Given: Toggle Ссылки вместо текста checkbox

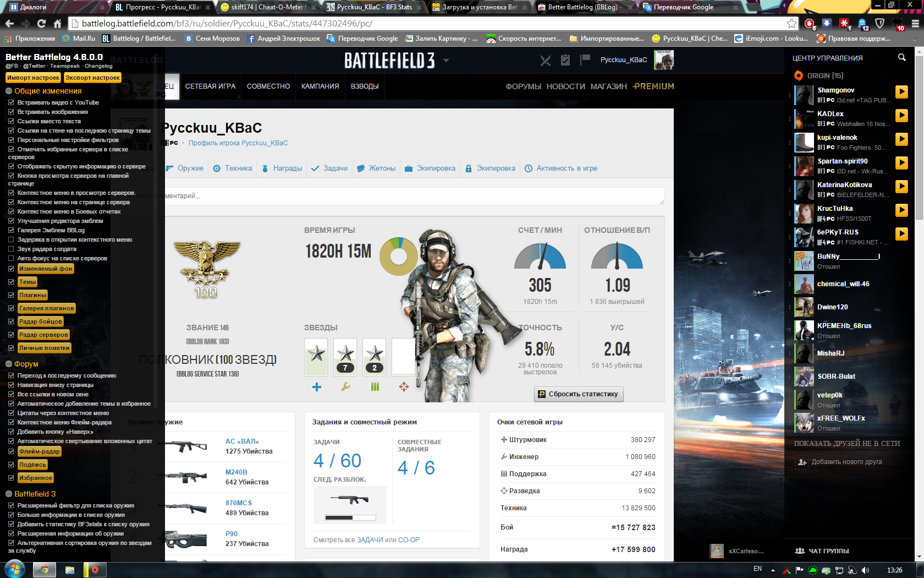Looking at the screenshot, I should (11, 121).
